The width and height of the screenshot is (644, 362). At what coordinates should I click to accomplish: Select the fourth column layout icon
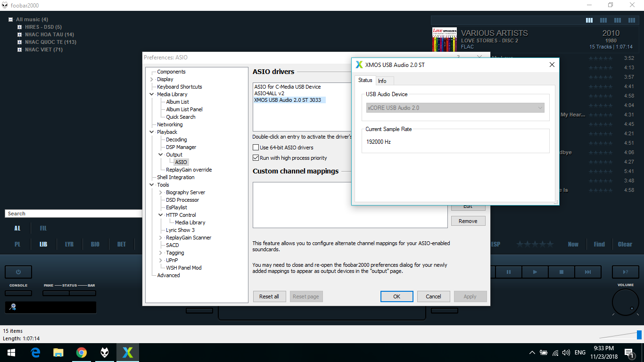(x=632, y=20)
